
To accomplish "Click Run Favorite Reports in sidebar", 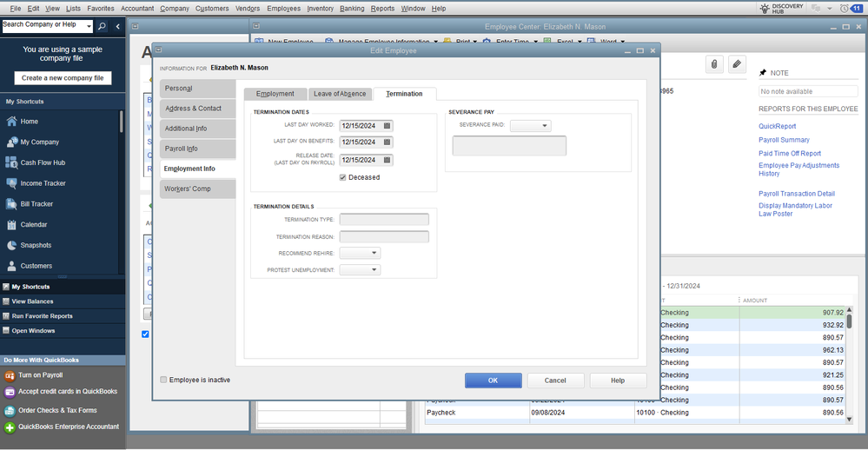I will tap(42, 316).
